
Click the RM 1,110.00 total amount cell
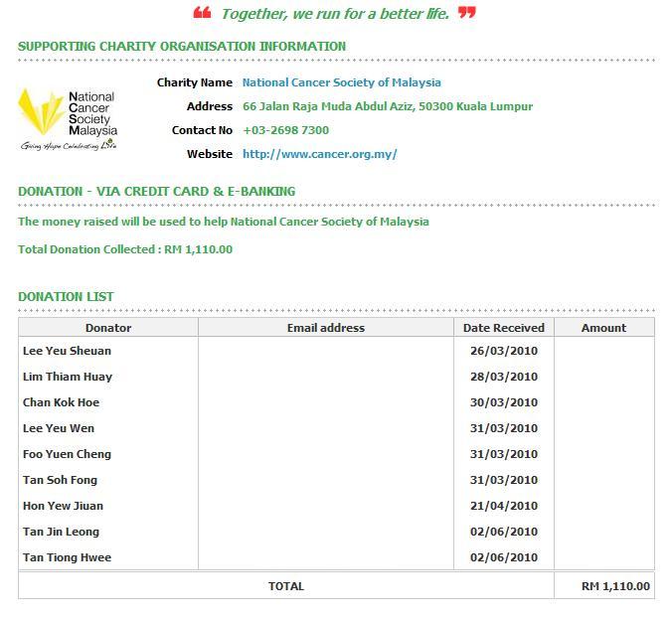click(603, 586)
